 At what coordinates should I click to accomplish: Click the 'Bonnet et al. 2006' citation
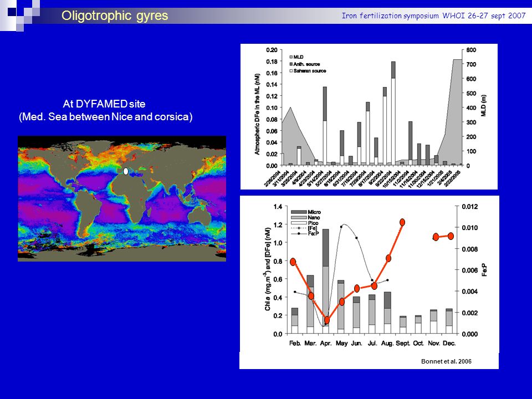pyautogui.click(x=446, y=361)
